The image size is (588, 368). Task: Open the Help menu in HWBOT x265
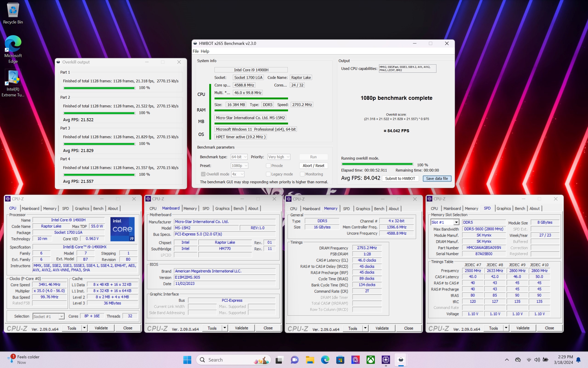tap(205, 51)
